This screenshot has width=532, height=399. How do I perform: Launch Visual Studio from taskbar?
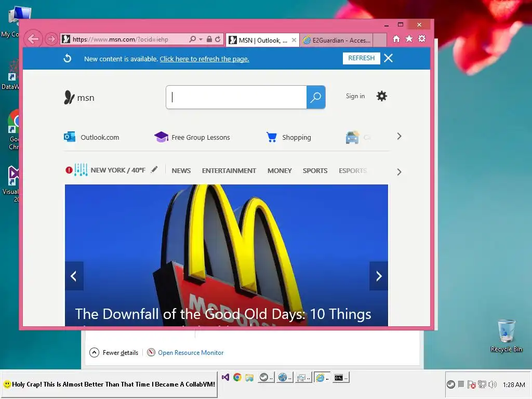click(225, 377)
